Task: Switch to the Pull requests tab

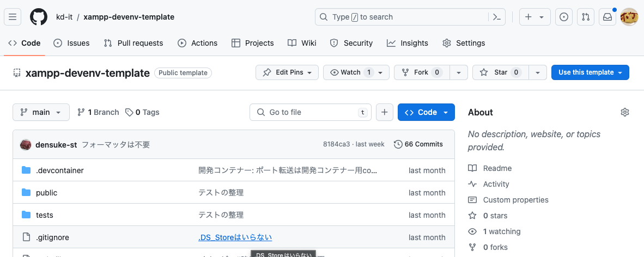Action: 133,43
